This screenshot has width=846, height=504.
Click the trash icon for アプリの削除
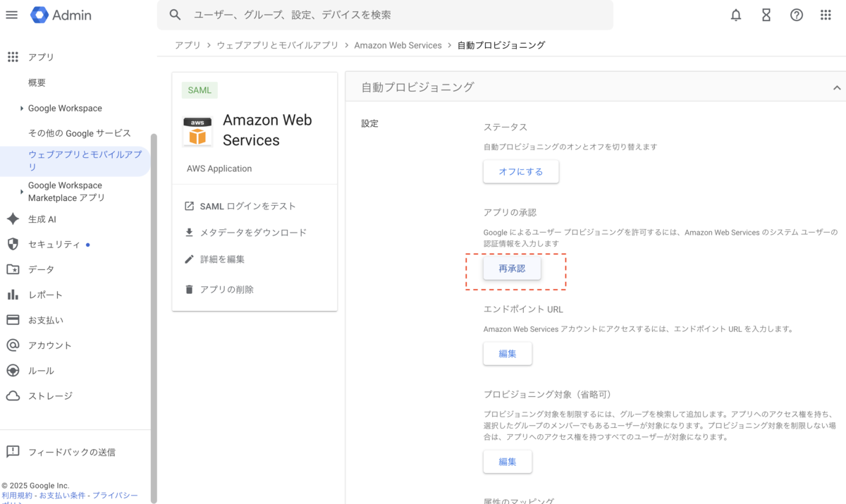click(x=189, y=289)
